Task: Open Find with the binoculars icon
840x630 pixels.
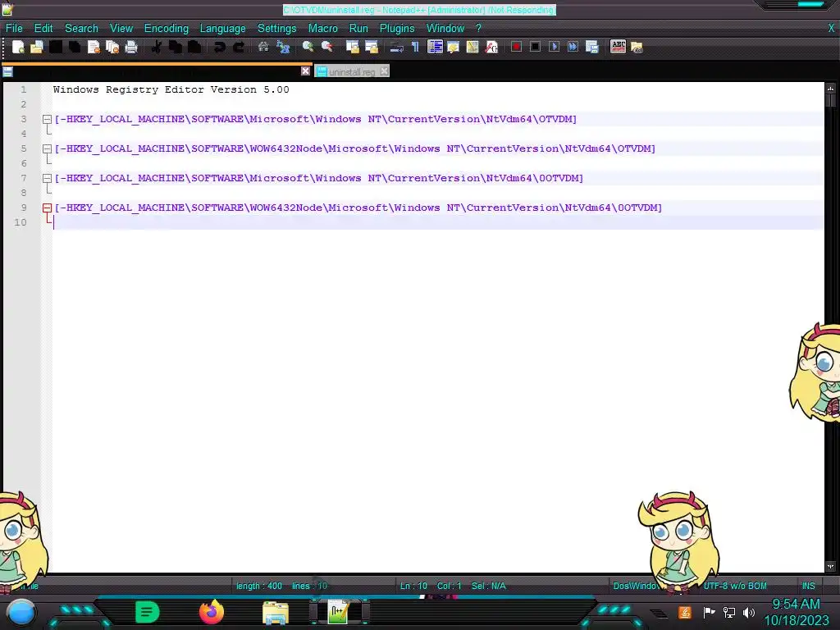Action: 263,47
